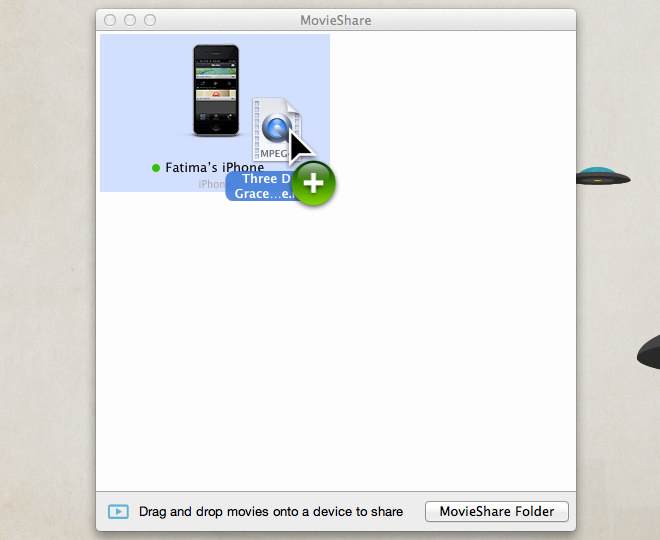Click the dragged MPEG movie file icon
This screenshot has width=660, height=540.
pyautogui.click(x=277, y=129)
